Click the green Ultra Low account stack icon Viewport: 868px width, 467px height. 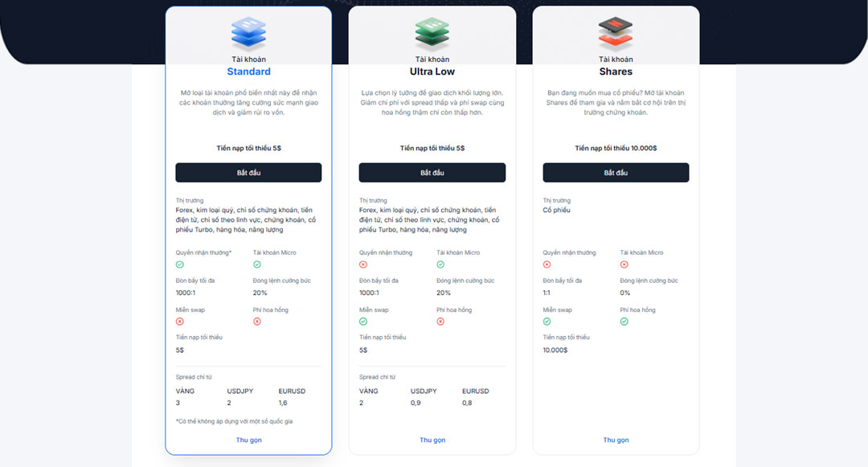point(432,33)
